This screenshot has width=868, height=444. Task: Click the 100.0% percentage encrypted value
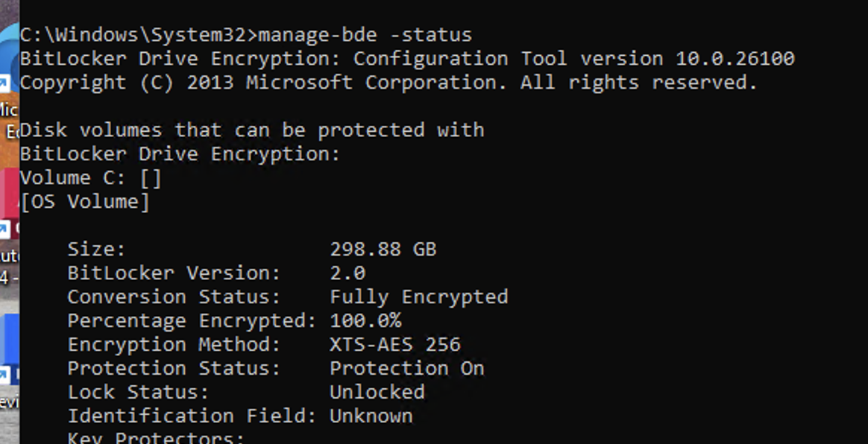tap(365, 320)
